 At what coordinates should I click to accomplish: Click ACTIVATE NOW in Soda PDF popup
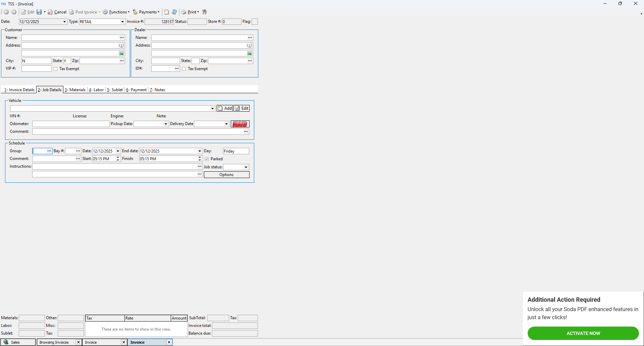[583, 333]
